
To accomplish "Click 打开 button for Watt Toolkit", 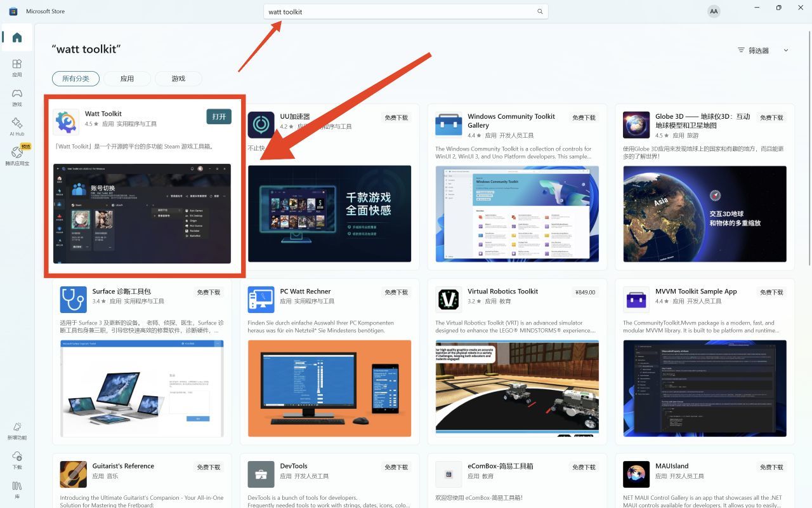I will coord(219,117).
